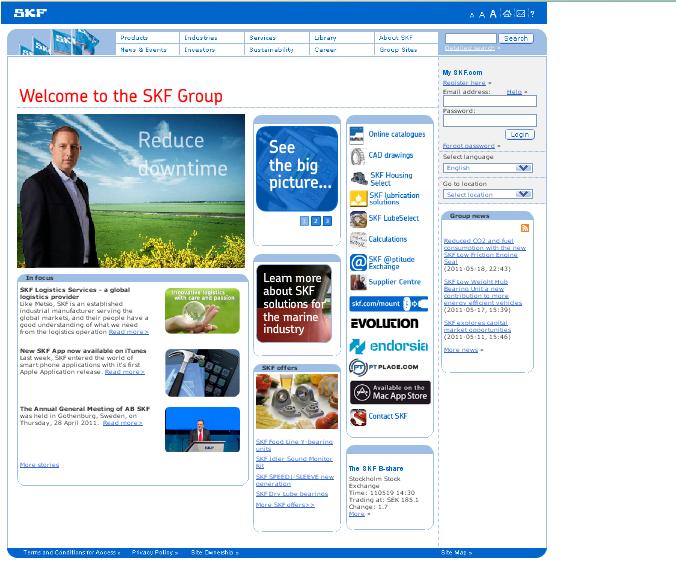The image size is (676, 563).
Task: Open the endorsia logo link
Action: coord(388,346)
